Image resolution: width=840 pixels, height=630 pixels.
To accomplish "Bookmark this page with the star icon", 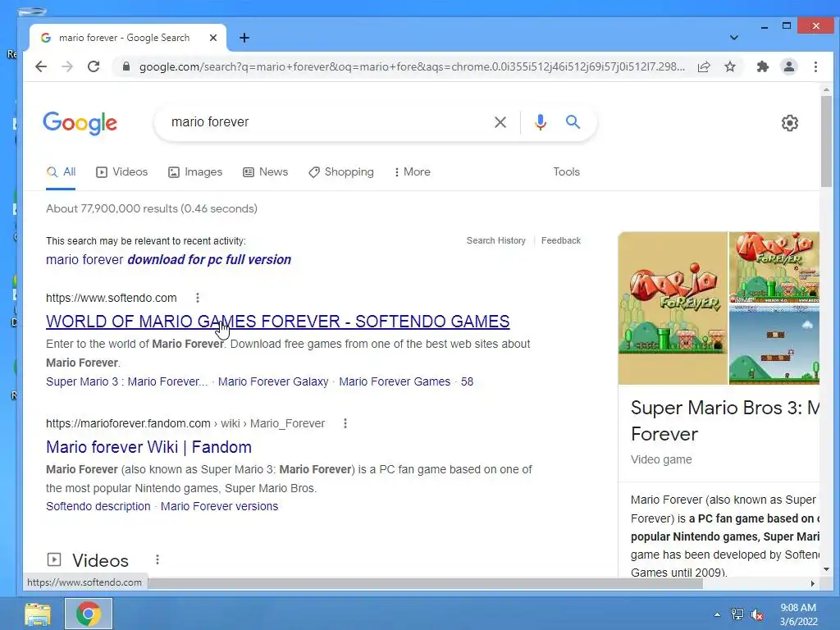I will (729, 66).
